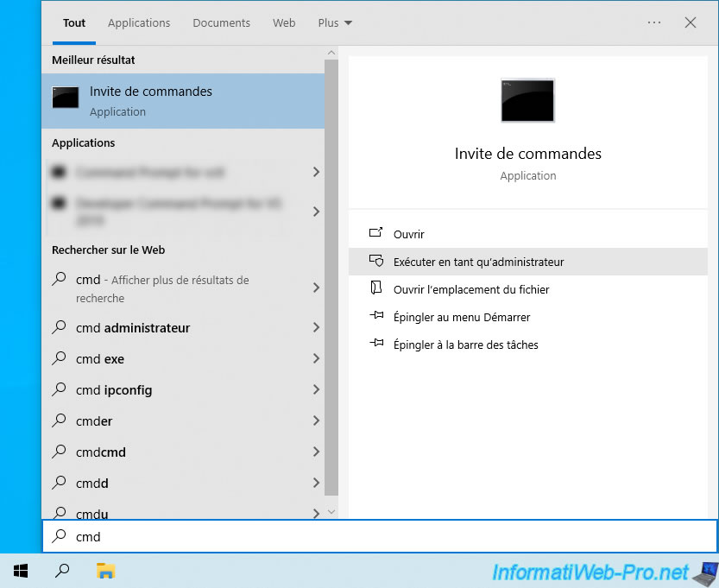Select the cmdcmd web suggestion
Screen dimensions: 719x588
coord(183,452)
